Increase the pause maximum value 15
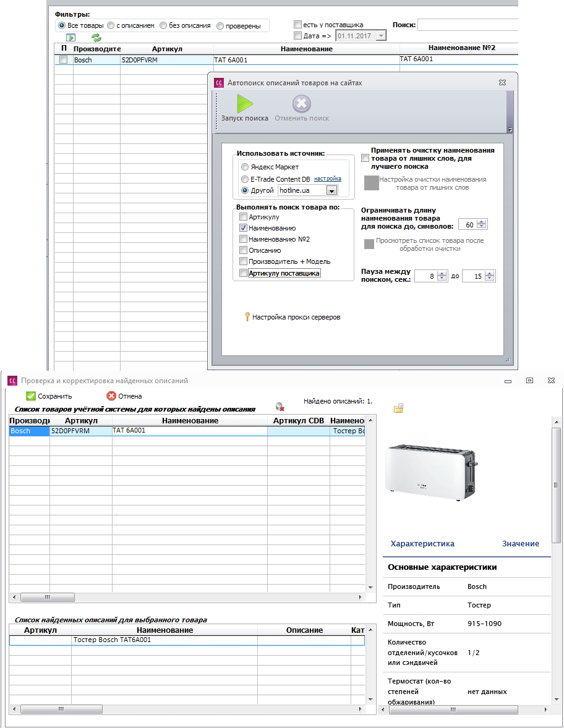The height and width of the screenshot is (728, 564). tap(490, 274)
